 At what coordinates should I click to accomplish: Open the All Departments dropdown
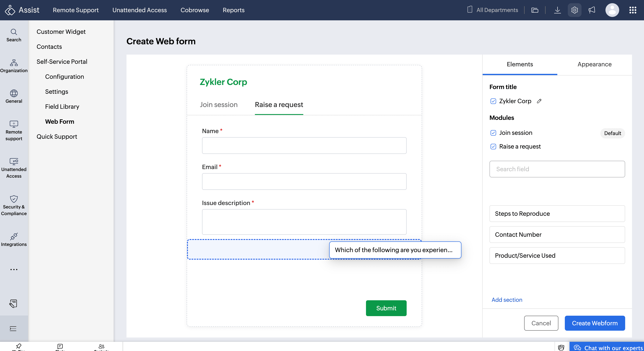(x=492, y=10)
